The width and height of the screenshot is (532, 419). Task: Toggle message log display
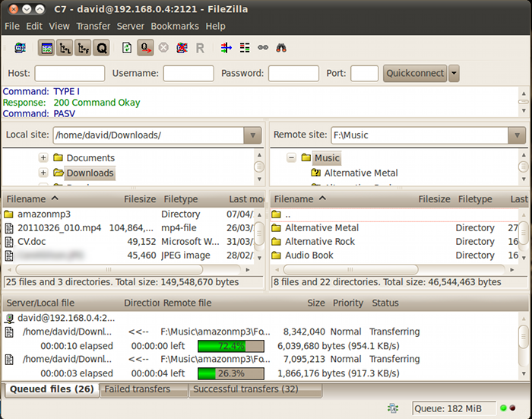coord(46,48)
